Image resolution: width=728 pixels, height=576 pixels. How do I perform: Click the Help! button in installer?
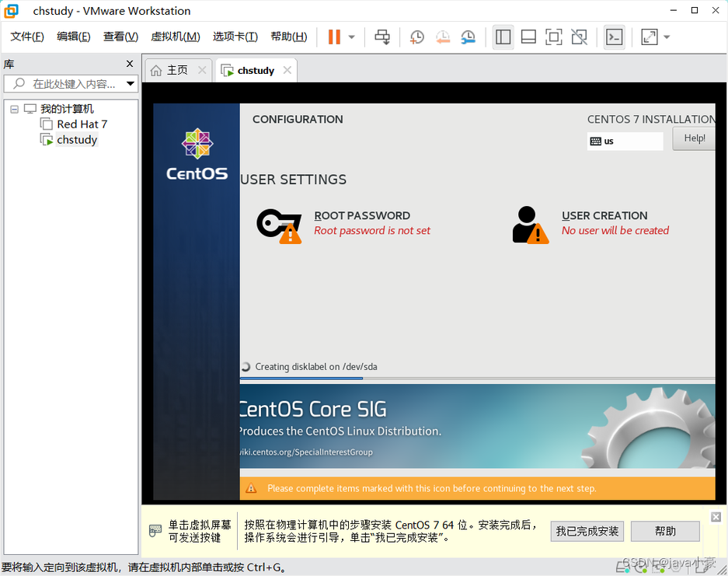click(694, 138)
